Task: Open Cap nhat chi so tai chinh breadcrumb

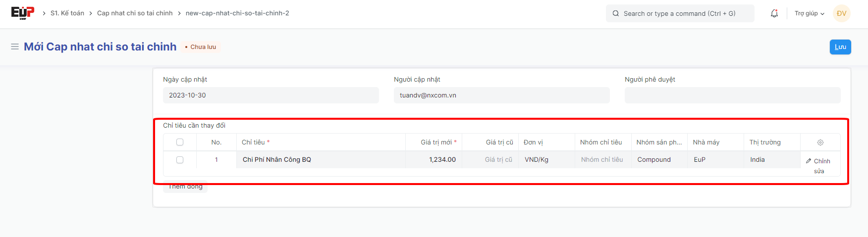Action: (135, 13)
